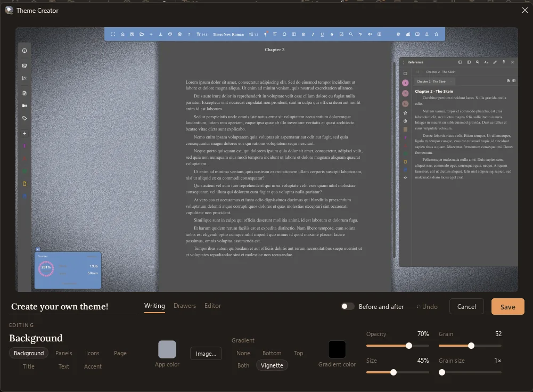Click the pencil edit icon in Reference panel
This screenshot has height=392, width=533.
495,62
